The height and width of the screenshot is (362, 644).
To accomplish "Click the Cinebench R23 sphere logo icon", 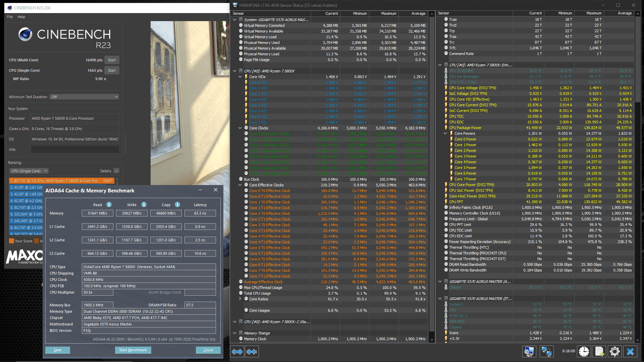I will 25,34.
